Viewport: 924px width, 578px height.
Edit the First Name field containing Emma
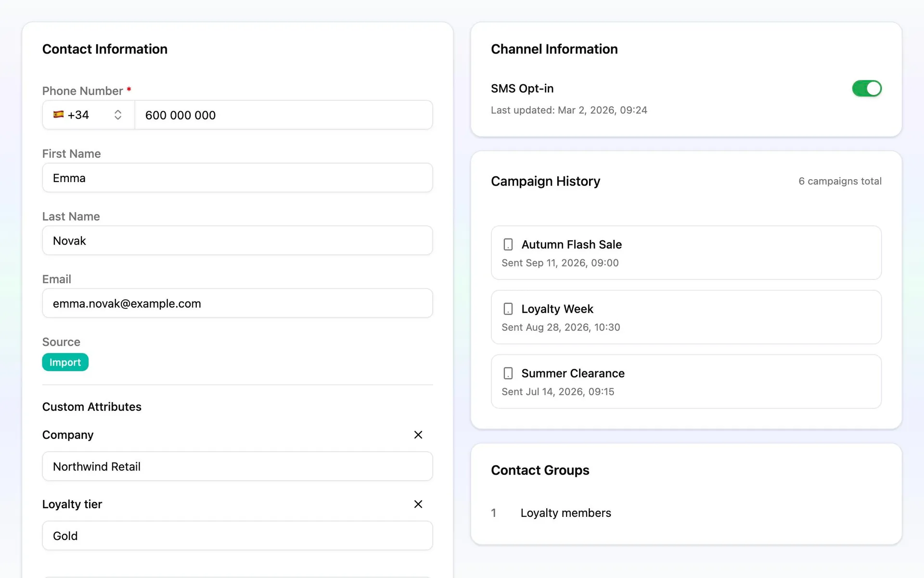pyautogui.click(x=237, y=178)
